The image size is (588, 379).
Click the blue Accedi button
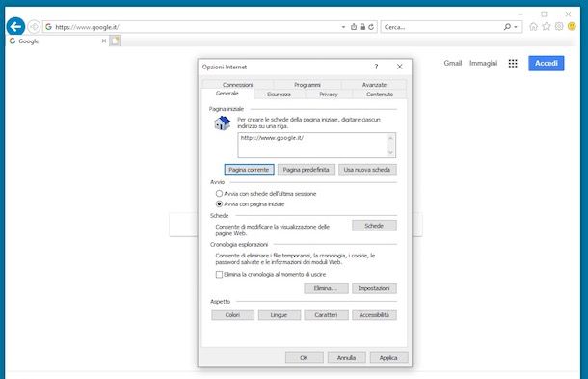point(547,63)
